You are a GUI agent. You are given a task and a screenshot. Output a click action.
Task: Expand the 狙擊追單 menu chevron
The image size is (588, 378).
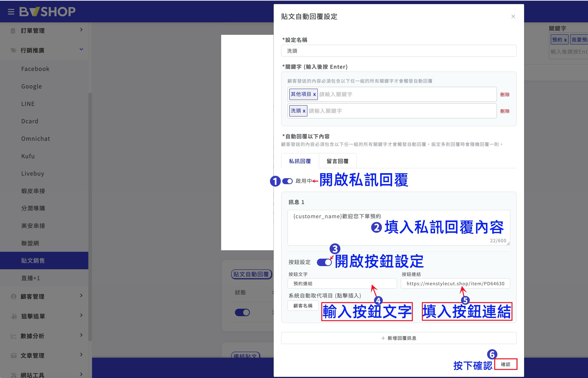click(81, 315)
